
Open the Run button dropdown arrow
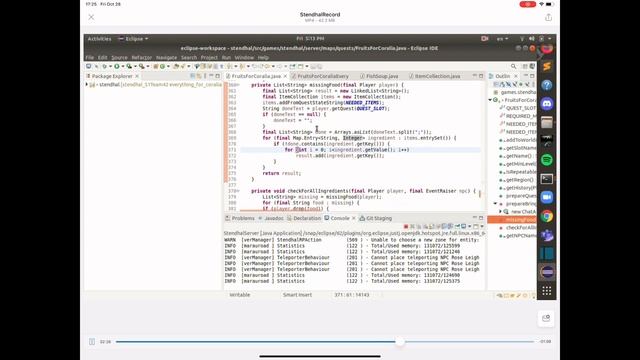122,67
